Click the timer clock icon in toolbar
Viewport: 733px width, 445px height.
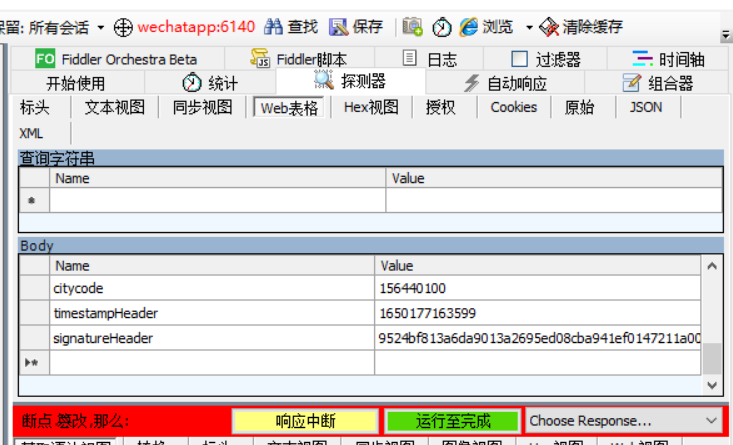tap(441, 27)
